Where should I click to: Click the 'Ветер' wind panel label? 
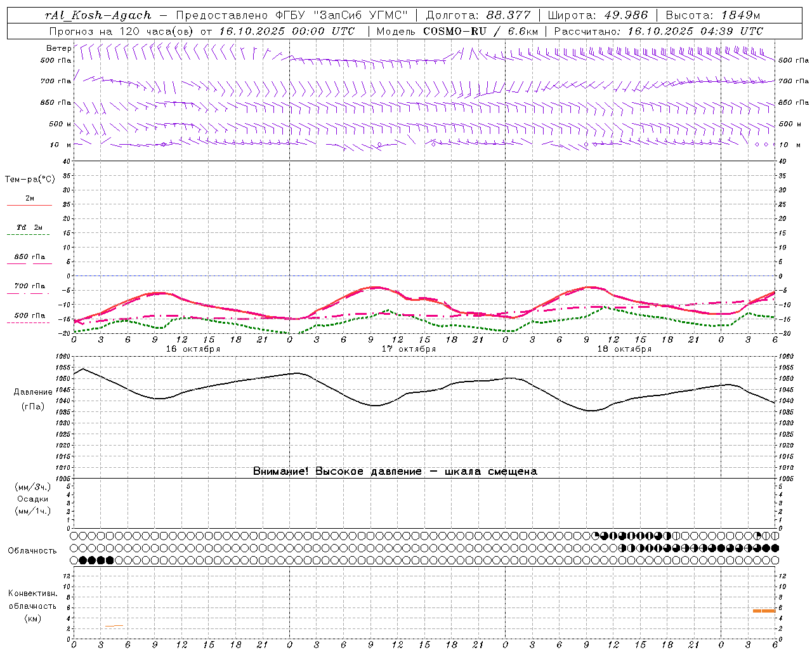[59, 48]
